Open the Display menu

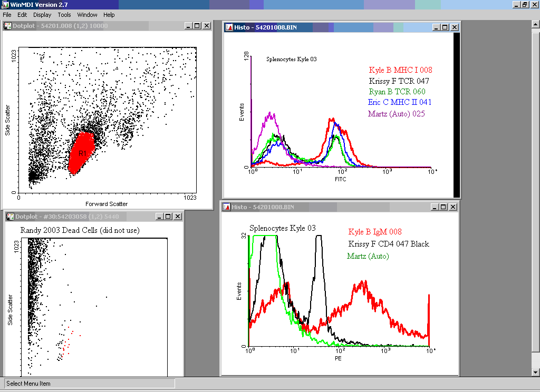click(42, 15)
